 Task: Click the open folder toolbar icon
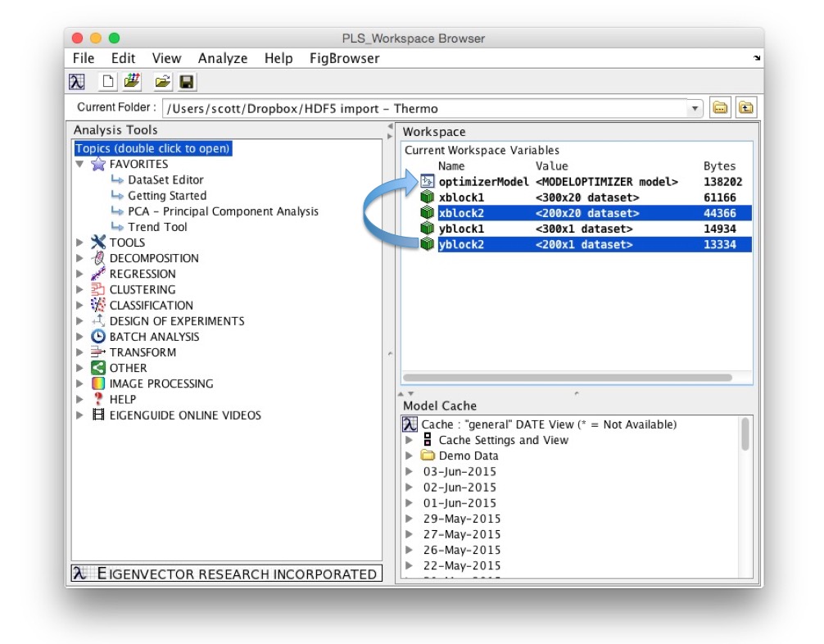[161, 82]
